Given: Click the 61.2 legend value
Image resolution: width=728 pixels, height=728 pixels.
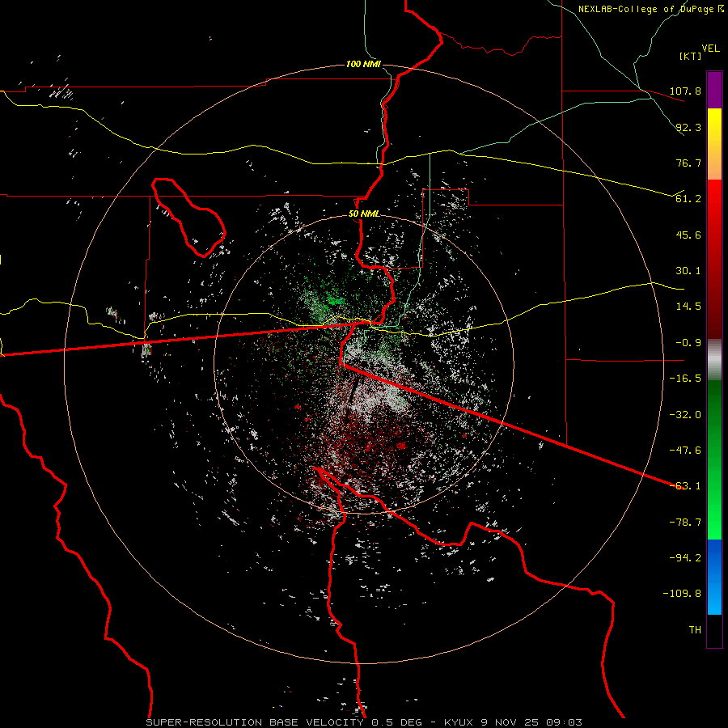Looking at the screenshot, I should 688,199.
